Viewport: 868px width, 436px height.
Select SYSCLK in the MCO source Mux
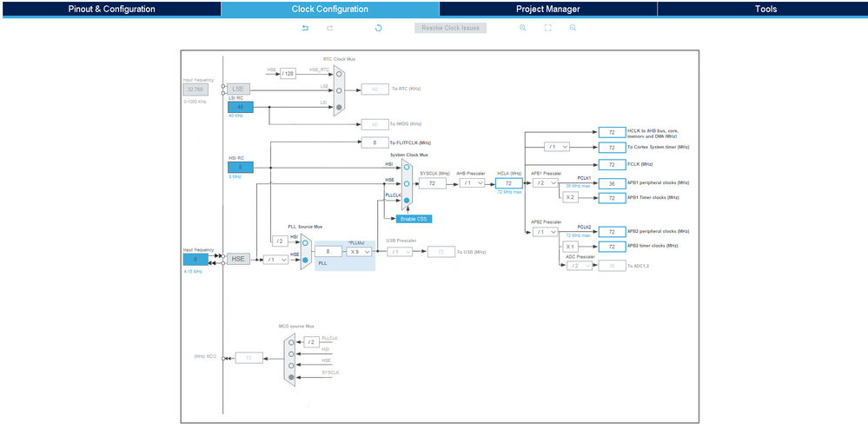(291, 377)
